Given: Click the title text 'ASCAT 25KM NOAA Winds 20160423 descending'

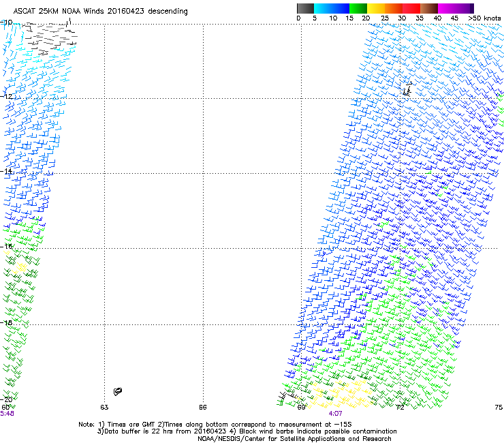Looking at the screenshot, I should (x=100, y=11).
